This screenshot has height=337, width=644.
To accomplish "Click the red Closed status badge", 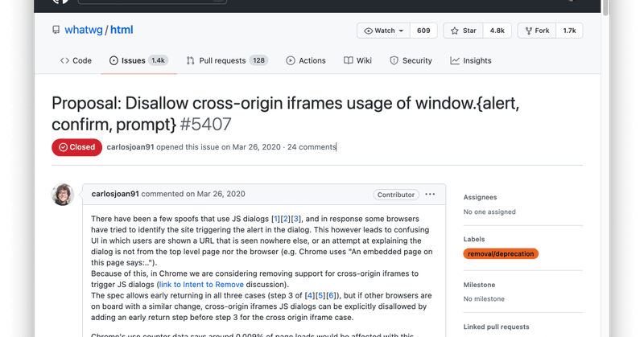I will click(76, 147).
